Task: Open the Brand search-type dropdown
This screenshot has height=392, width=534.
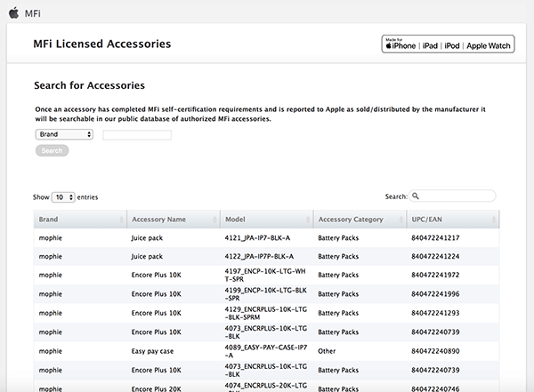Action: coord(64,134)
